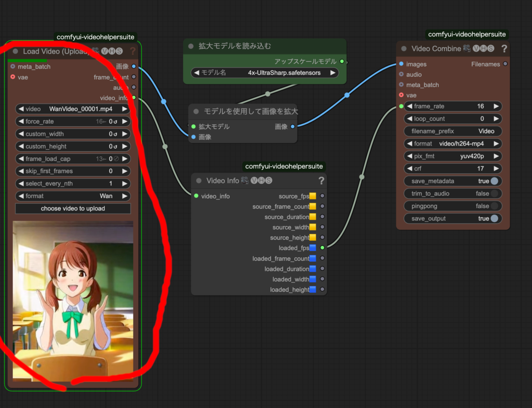Screen dimensions: 532x408
Task: Click the source_duration output socket
Action: click(x=322, y=217)
